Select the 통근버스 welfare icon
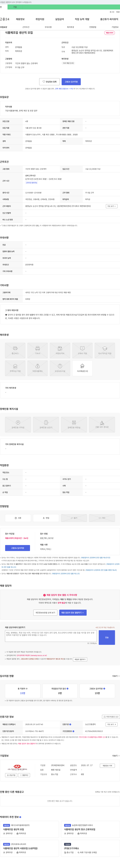 point(15,350)
